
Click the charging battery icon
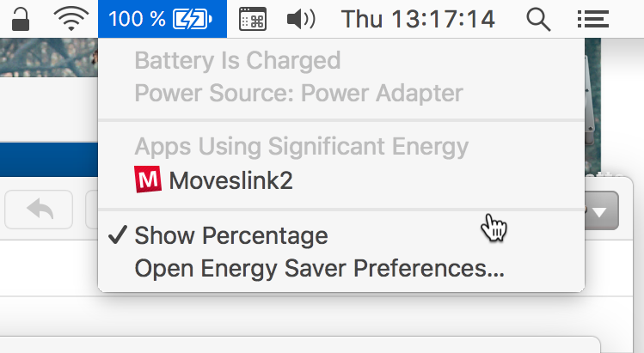[193, 19]
